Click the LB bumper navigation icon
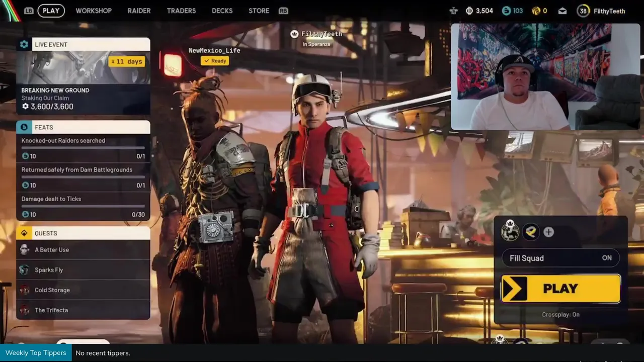Screen dimensions: 644x362 [29, 11]
